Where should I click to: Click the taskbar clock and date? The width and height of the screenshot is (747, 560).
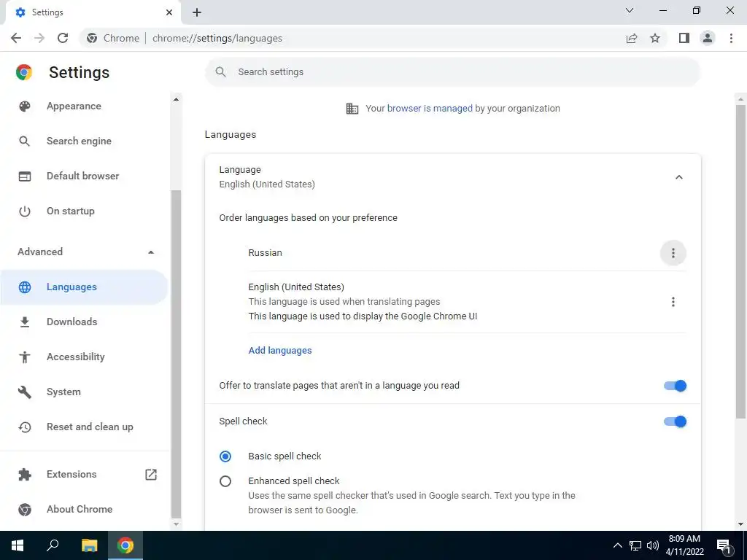click(684, 545)
